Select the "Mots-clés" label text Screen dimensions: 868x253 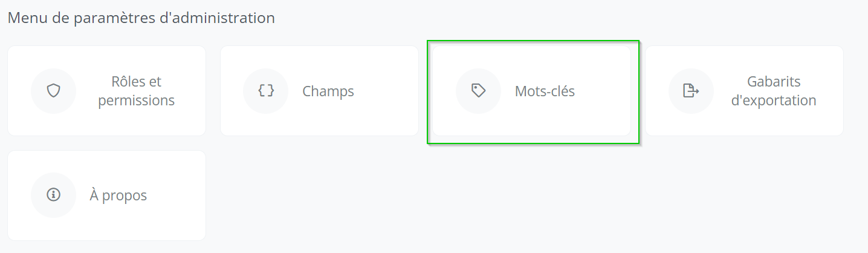pyautogui.click(x=545, y=92)
